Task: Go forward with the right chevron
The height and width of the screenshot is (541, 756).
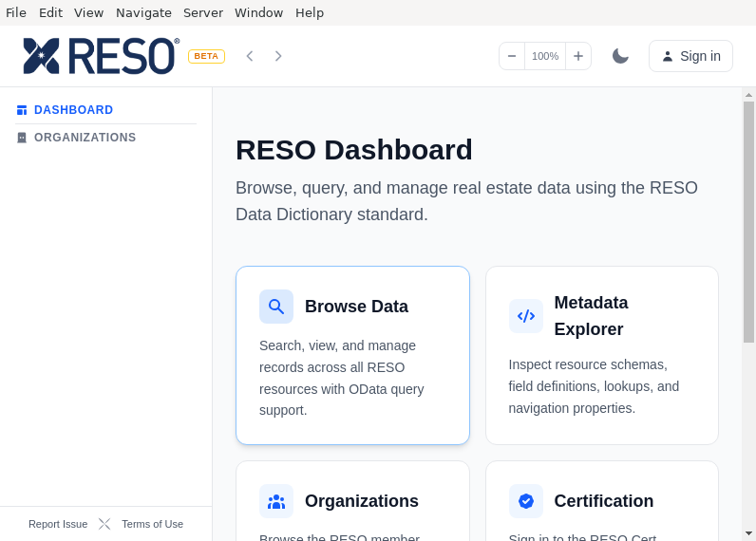Action: [278, 56]
